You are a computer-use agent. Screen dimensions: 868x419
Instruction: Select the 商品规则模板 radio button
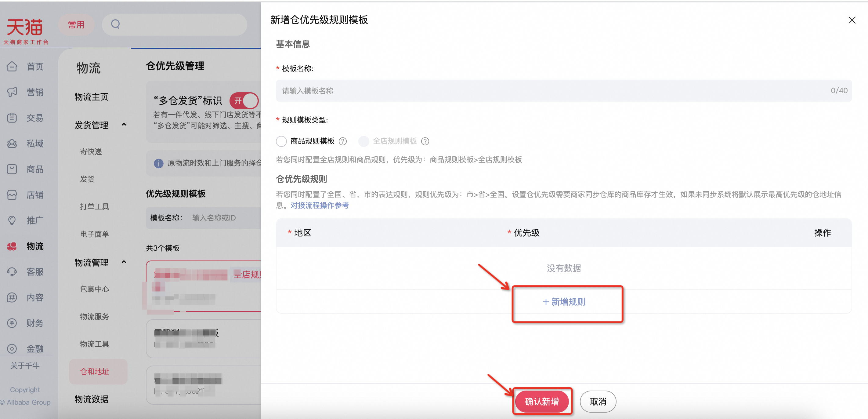(x=281, y=141)
